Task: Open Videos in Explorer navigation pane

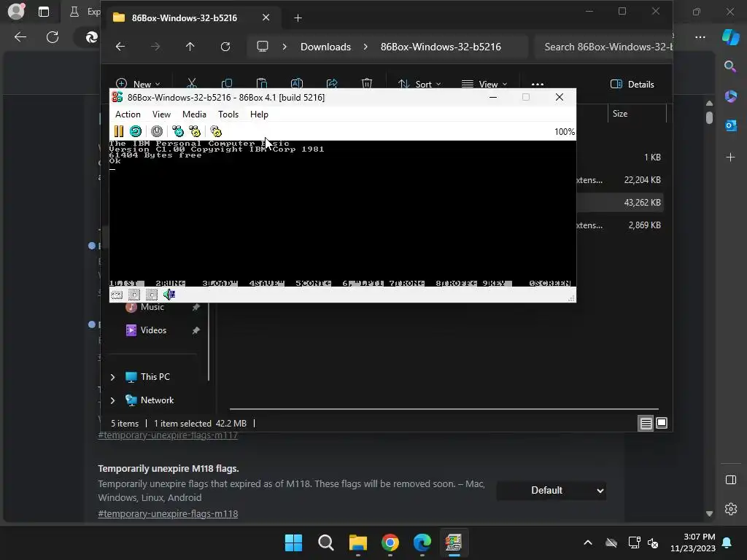Action: pyautogui.click(x=153, y=330)
